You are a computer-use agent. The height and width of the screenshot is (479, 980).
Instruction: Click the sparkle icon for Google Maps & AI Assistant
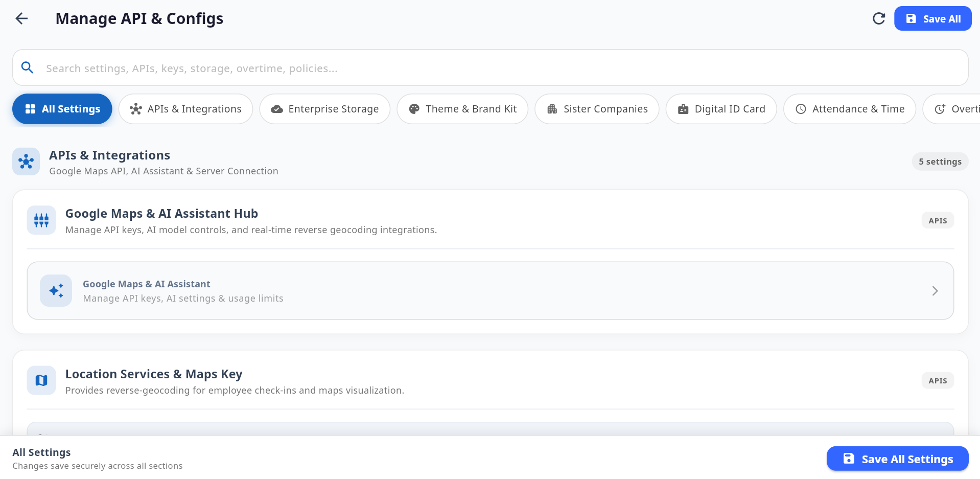click(x=56, y=291)
